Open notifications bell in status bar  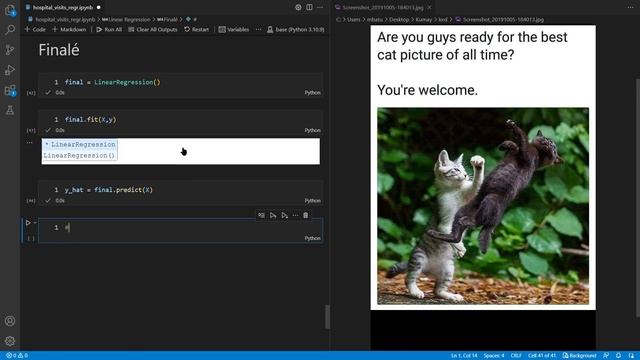[618, 356]
